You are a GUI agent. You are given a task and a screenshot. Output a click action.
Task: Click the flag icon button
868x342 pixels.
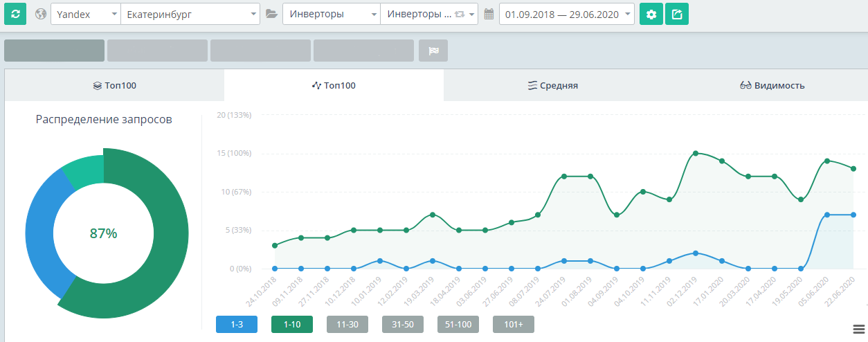tap(433, 51)
